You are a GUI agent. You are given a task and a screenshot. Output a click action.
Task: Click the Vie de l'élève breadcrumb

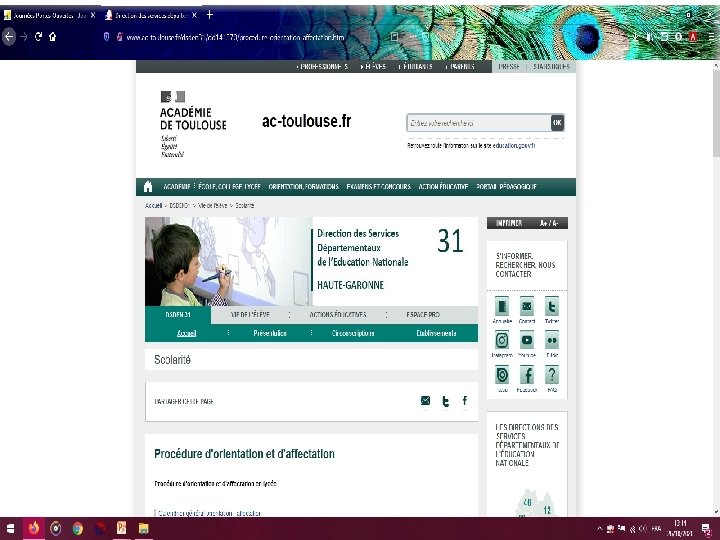tap(212, 206)
